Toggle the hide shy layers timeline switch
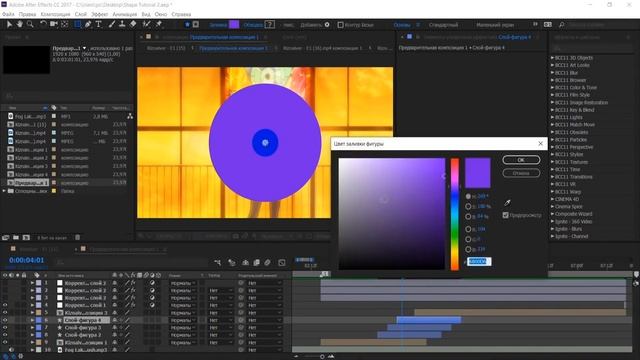The height and width of the screenshot is (360, 640). (245, 262)
